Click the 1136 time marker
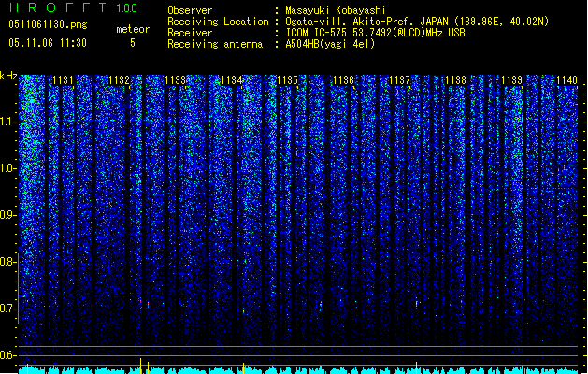The image size is (588, 374). coord(343,79)
